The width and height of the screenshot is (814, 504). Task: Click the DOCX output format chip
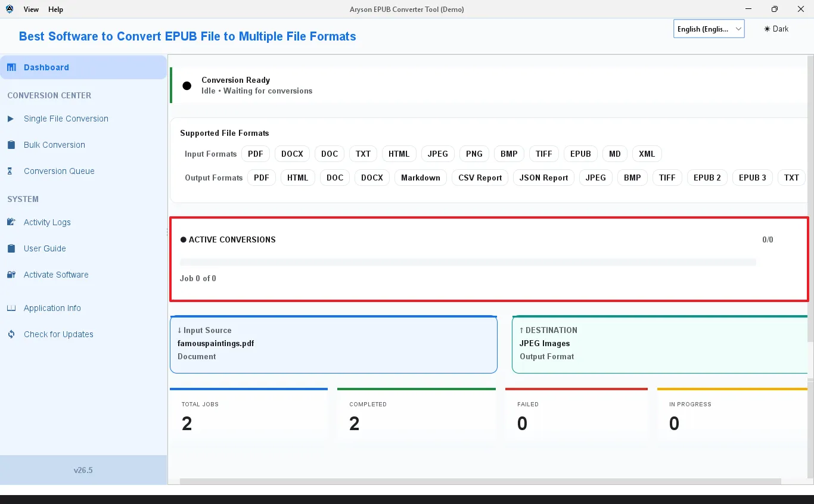[372, 178]
